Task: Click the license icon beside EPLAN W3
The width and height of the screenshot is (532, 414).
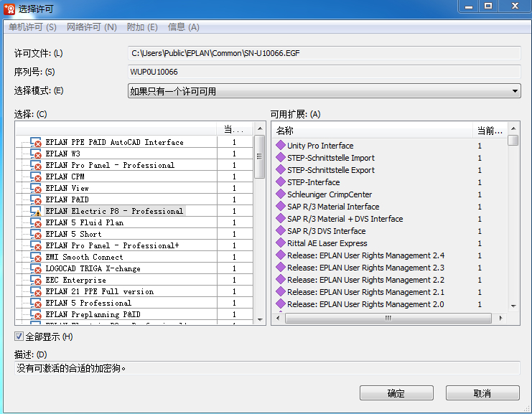Action: [x=36, y=154]
